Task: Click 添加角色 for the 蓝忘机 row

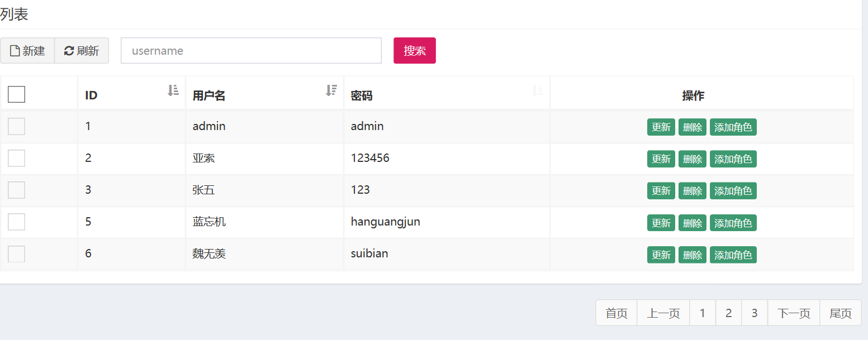Action: (733, 223)
